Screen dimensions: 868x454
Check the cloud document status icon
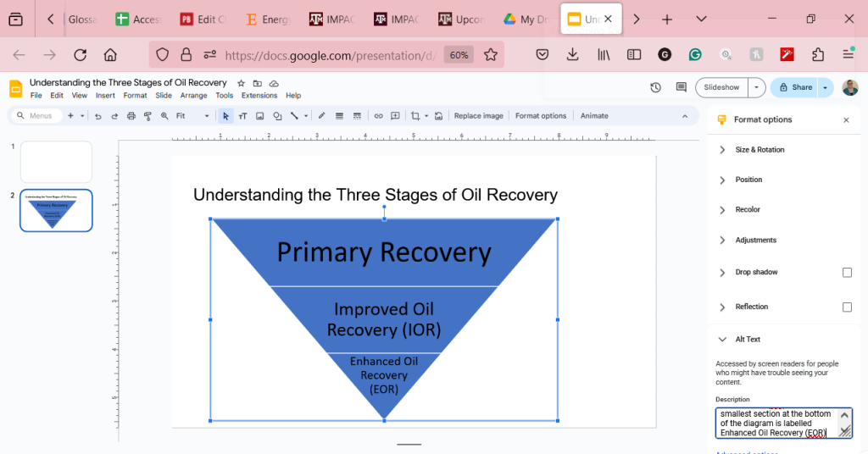[274, 84]
